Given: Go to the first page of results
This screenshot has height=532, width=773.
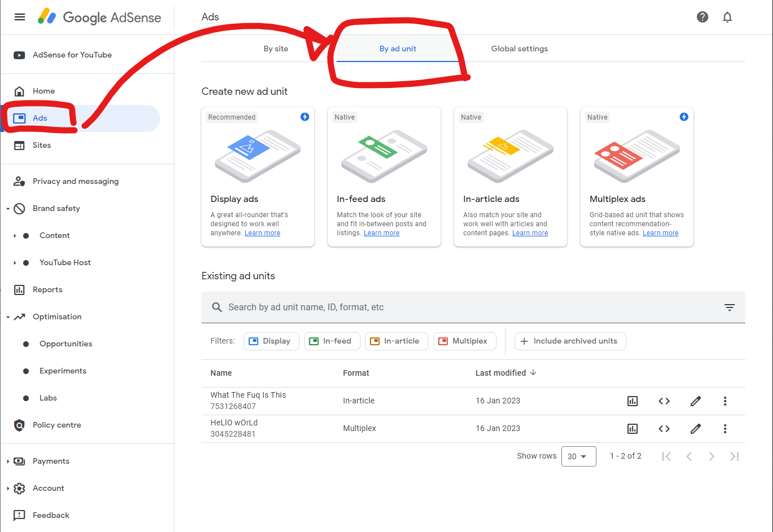Looking at the screenshot, I should pos(666,456).
